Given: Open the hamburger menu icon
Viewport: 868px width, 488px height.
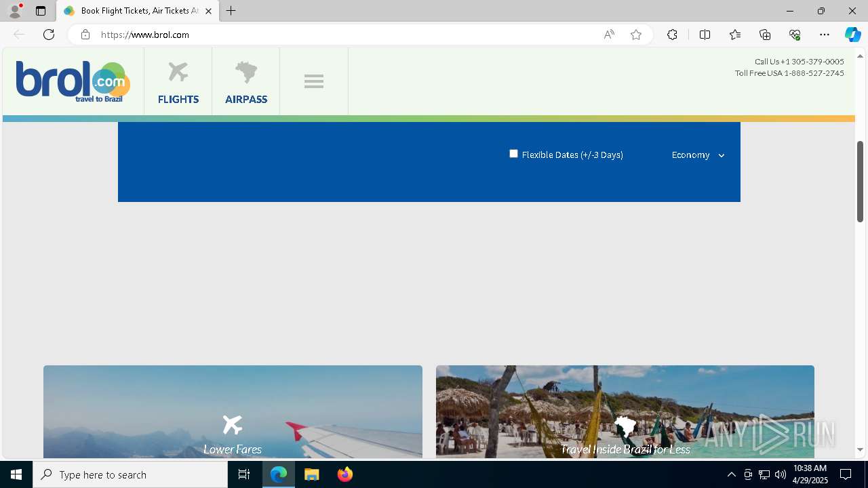Looking at the screenshot, I should click(314, 81).
